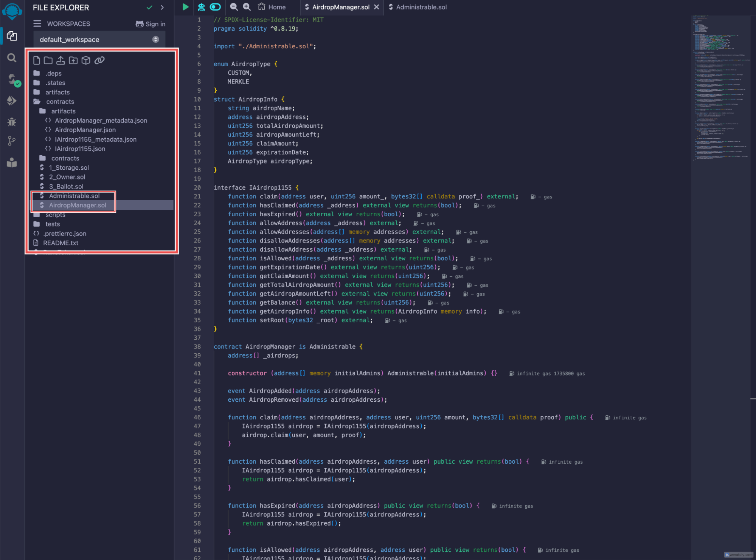756x560 pixels.
Task: Expand the .deps folder
Action: click(53, 73)
